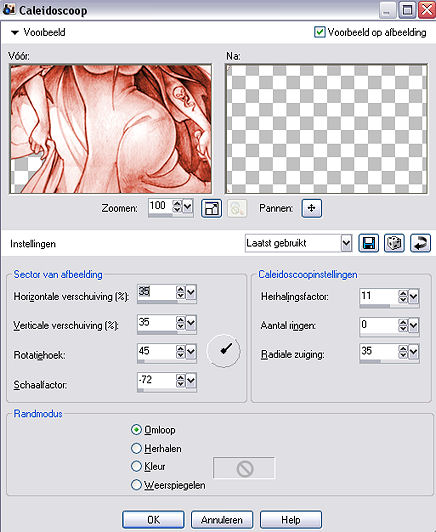Maximize the Caleidoscoop dialog window
Viewport: 436px width, 532px height.
[x=407, y=10]
